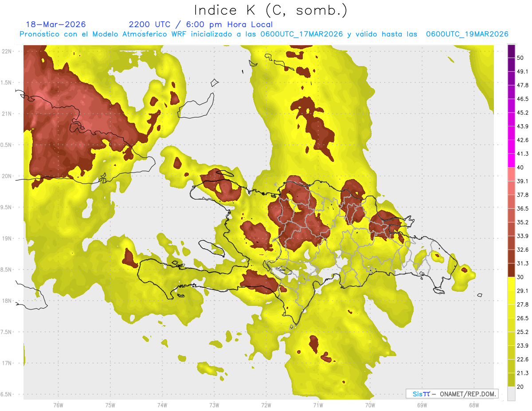Screen dimensions: 532x411
Task: Click the legend value '26.5'
Action: pos(523,318)
